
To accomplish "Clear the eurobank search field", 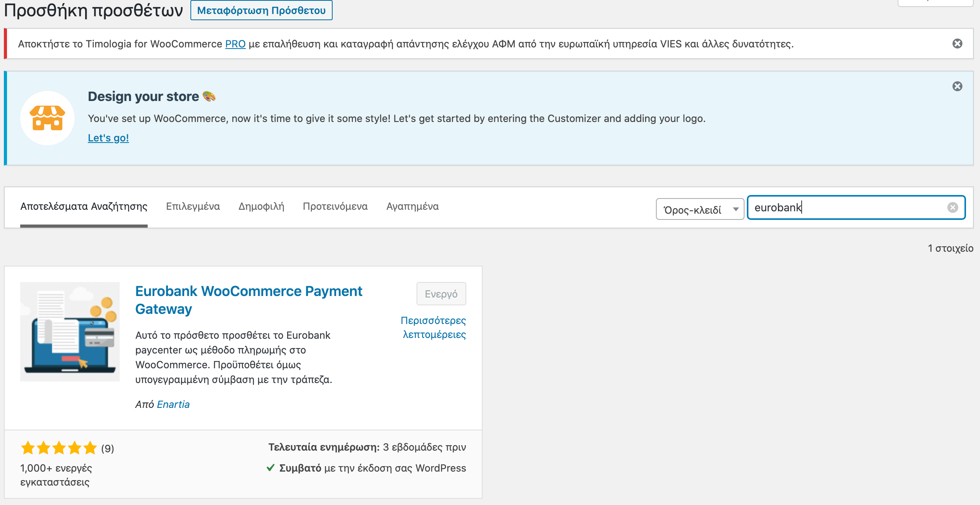I will coord(952,207).
